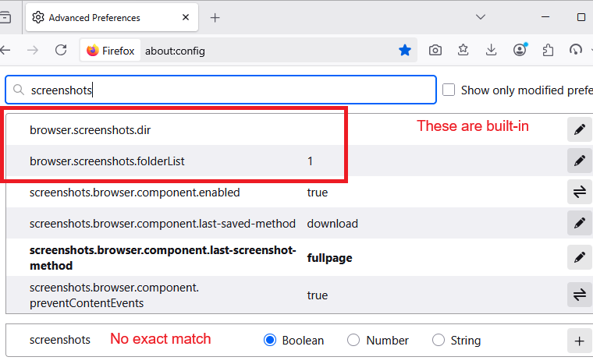Open the account profile icon
The width and height of the screenshot is (593, 364).
point(520,50)
